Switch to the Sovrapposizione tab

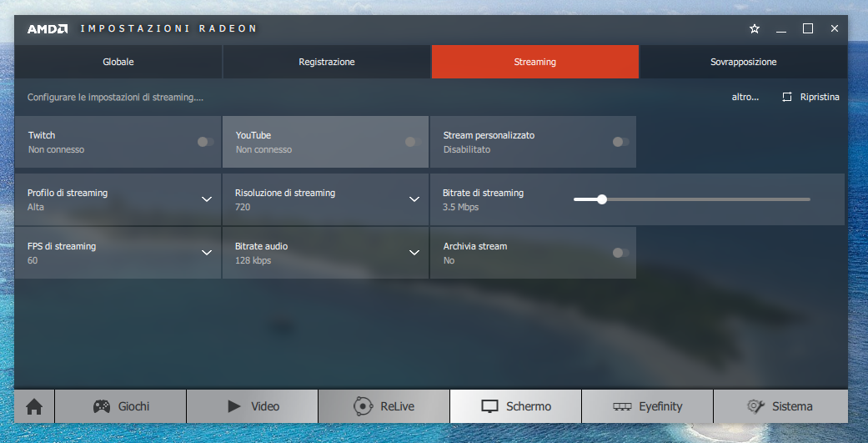744,62
